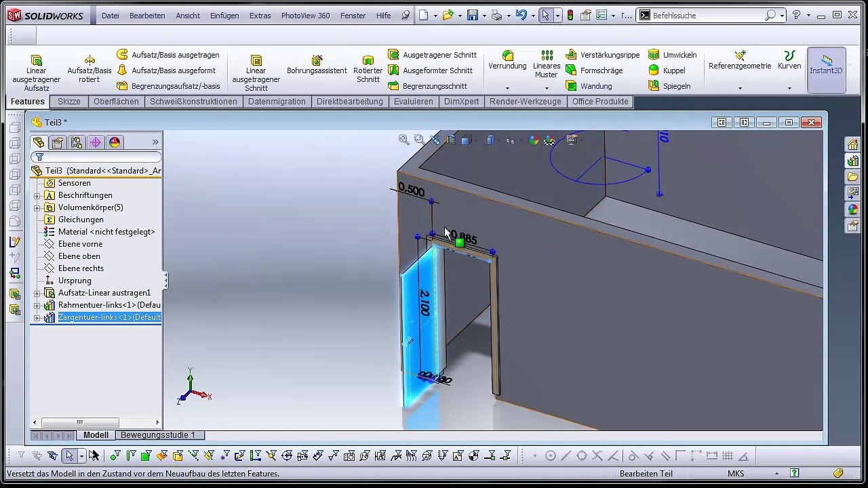The width and height of the screenshot is (868, 488).
Task: Open the Bohrungsassistent
Action: click(x=317, y=66)
